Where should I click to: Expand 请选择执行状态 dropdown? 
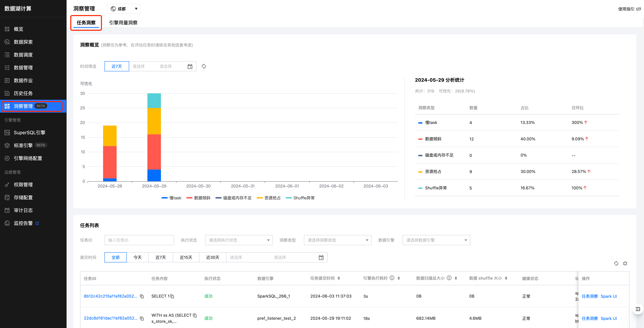(239, 240)
